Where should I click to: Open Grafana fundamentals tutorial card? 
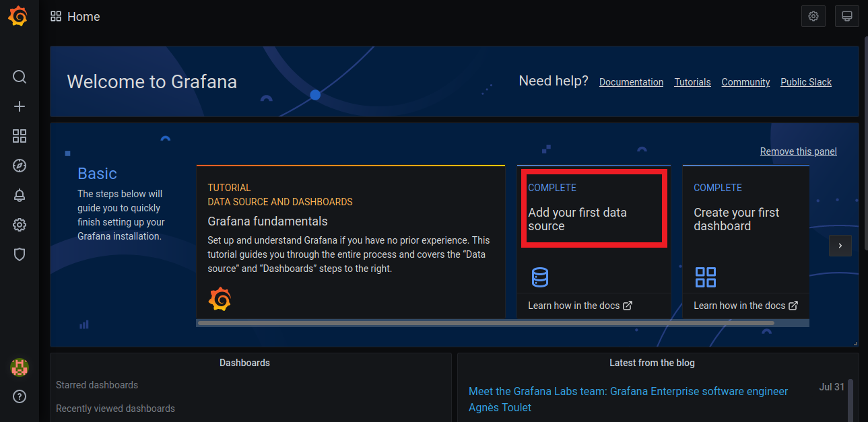(351, 242)
